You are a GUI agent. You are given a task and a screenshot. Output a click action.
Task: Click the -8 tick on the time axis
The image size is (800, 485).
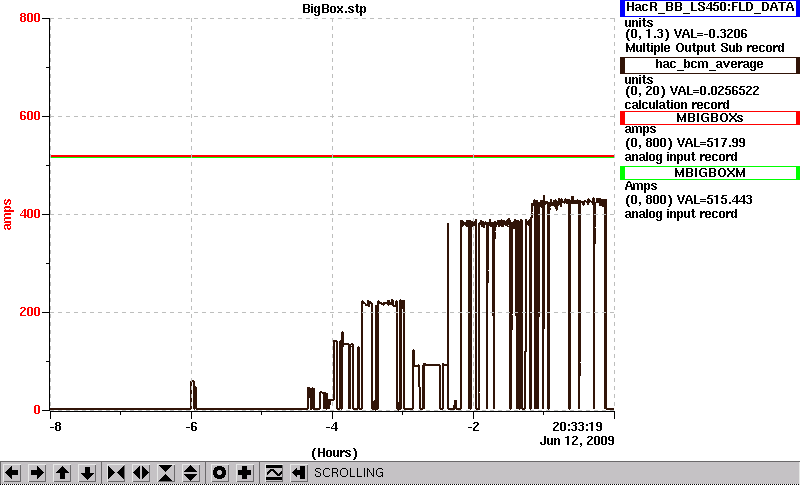click(x=55, y=426)
